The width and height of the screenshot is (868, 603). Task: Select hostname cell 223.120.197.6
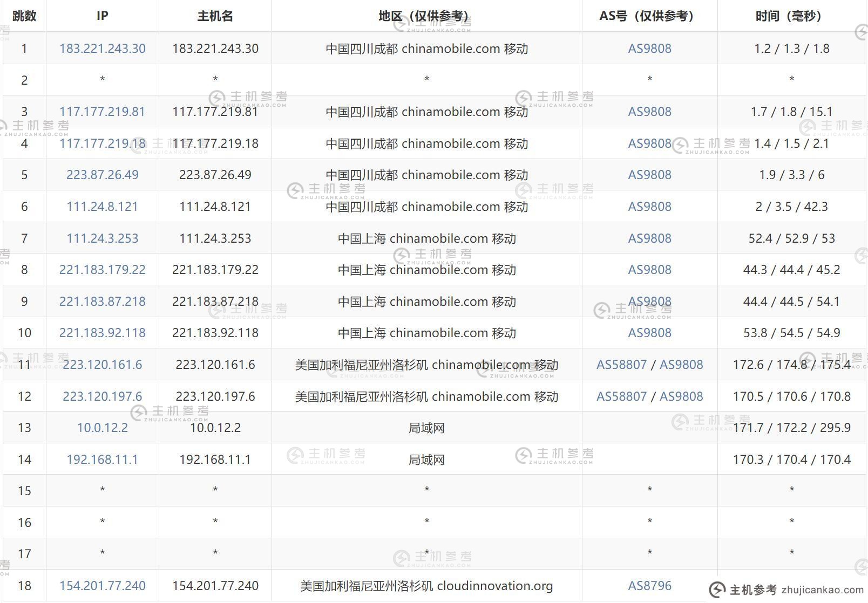pos(215,396)
